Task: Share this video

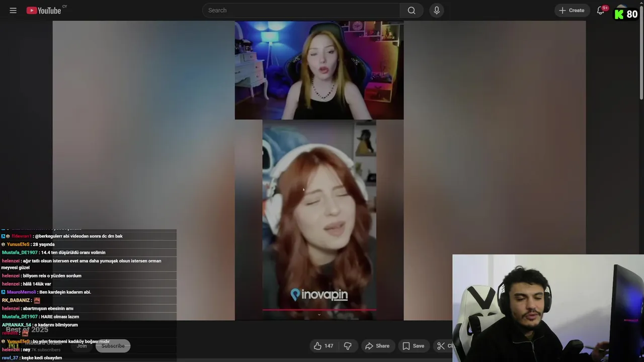Action: click(x=377, y=346)
